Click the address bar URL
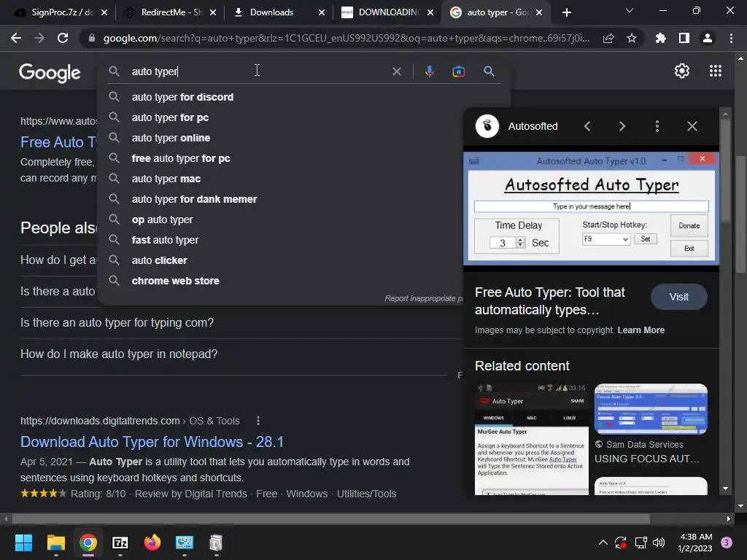Screen dimensions: 747x560 [x=346, y=38]
